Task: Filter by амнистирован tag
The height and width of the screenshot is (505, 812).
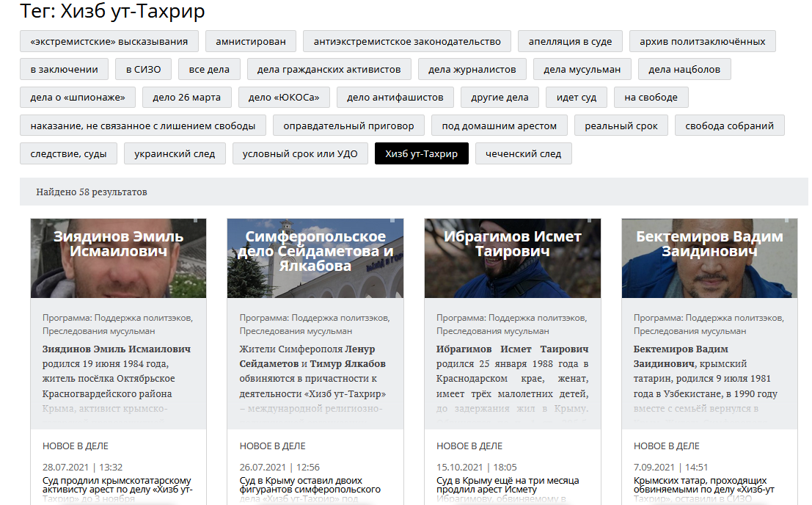Action: (x=251, y=41)
